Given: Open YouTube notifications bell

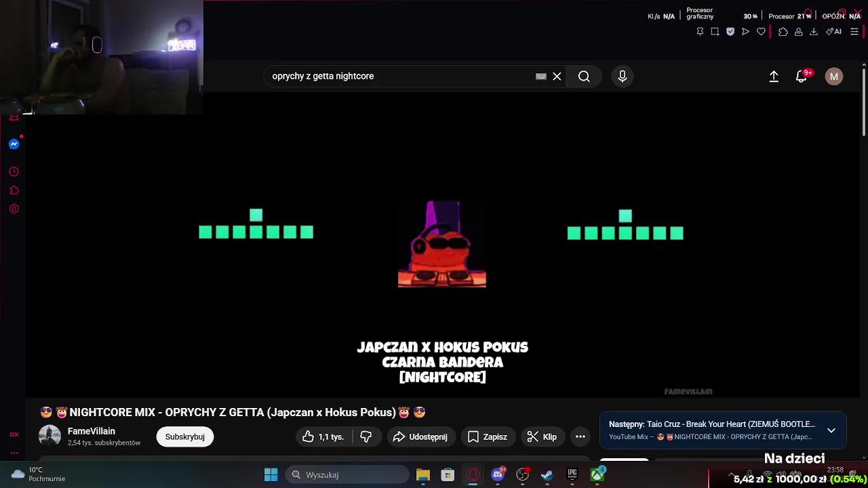Looking at the screenshot, I should pyautogui.click(x=802, y=77).
